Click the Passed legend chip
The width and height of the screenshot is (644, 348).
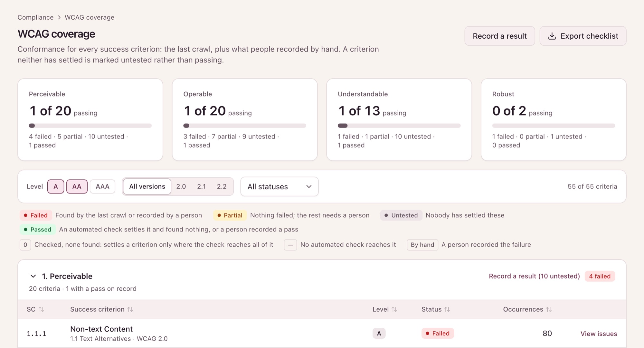click(x=38, y=230)
